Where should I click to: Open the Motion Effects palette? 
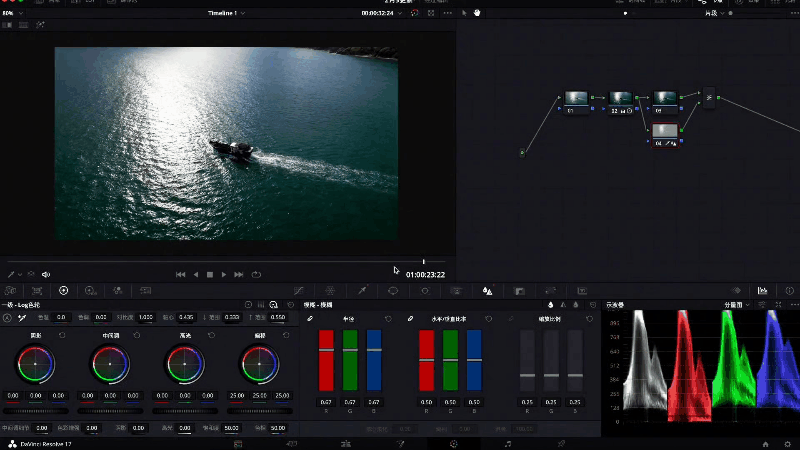(145, 291)
